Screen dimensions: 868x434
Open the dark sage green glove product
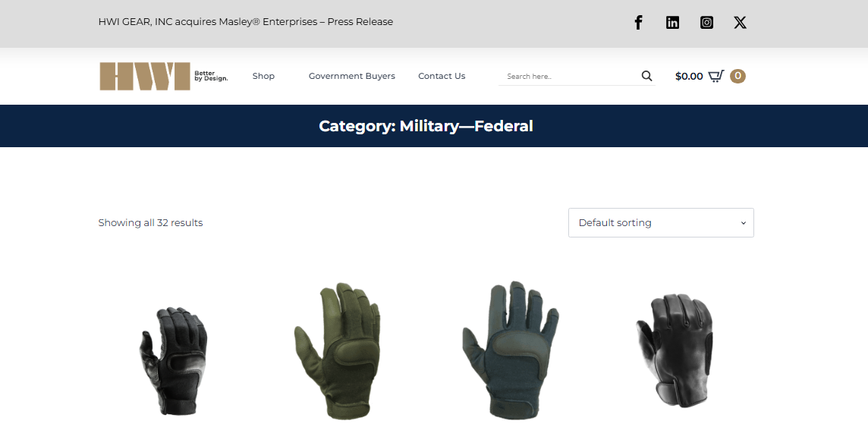tap(511, 350)
